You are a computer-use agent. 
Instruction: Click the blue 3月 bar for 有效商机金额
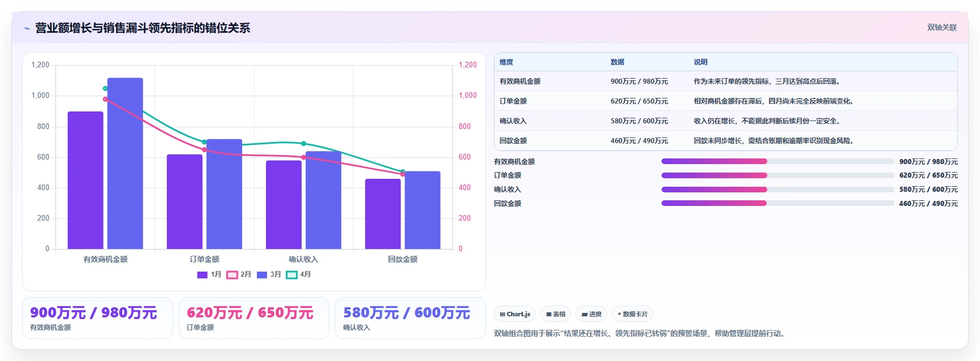125,164
